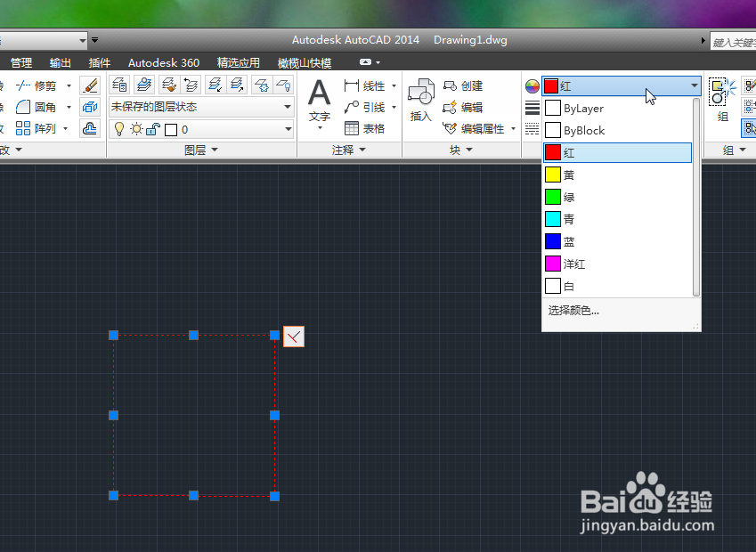
Task: Click the Match Layer brush icon
Action: click(167, 85)
